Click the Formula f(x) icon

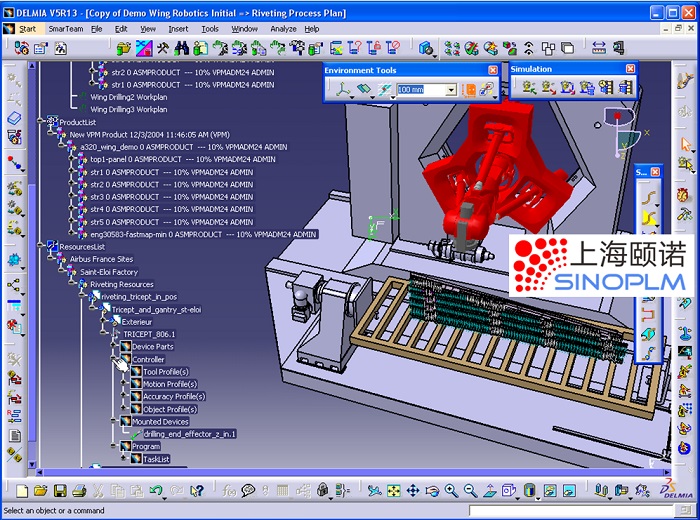tap(229, 491)
